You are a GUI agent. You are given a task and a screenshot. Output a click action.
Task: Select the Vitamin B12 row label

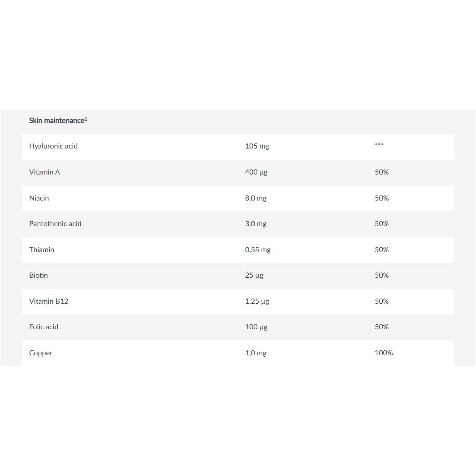[48, 301]
